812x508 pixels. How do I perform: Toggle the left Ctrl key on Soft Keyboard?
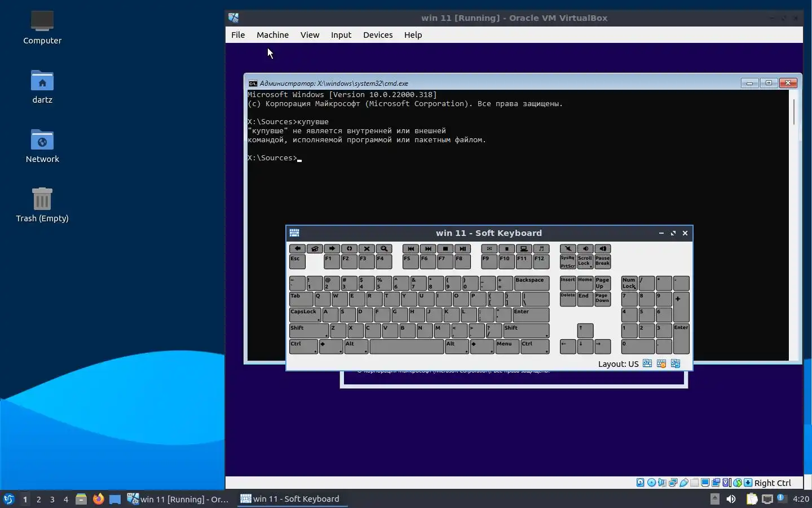pyautogui.click(x=303, y=347)
